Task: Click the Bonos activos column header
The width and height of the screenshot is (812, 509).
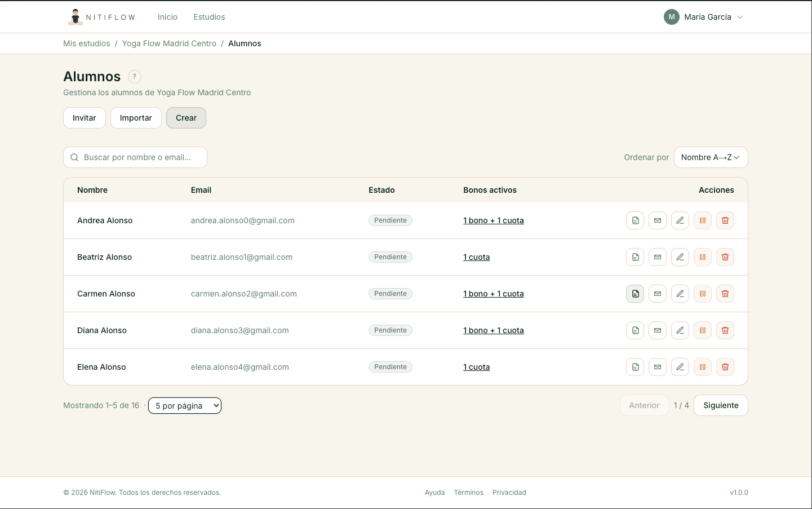Action: coord(490,190)
